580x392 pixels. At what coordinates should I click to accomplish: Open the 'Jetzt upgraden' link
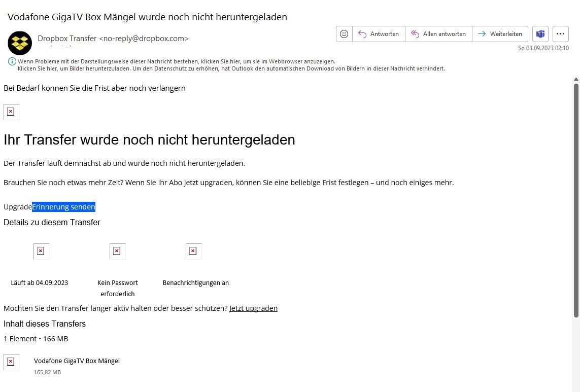coord(253,308)
